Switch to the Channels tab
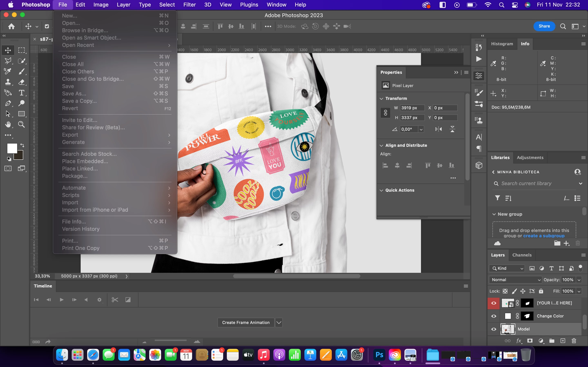588x367 pixels. [522, 255]
